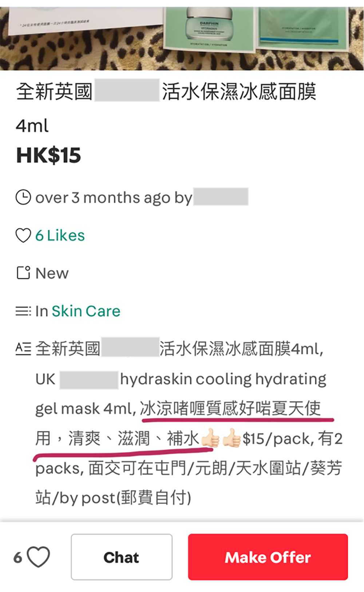Image resolution: width=364 pixels, height=592 pixels.
Task: Click the blurred seller username
Action: pos(221,197)
